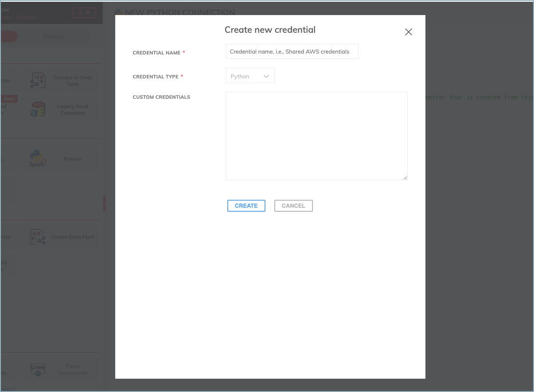Screen dimensions: 534x392
Task: Click the CREDENTIAL NAME label
Action: [156, 53]
